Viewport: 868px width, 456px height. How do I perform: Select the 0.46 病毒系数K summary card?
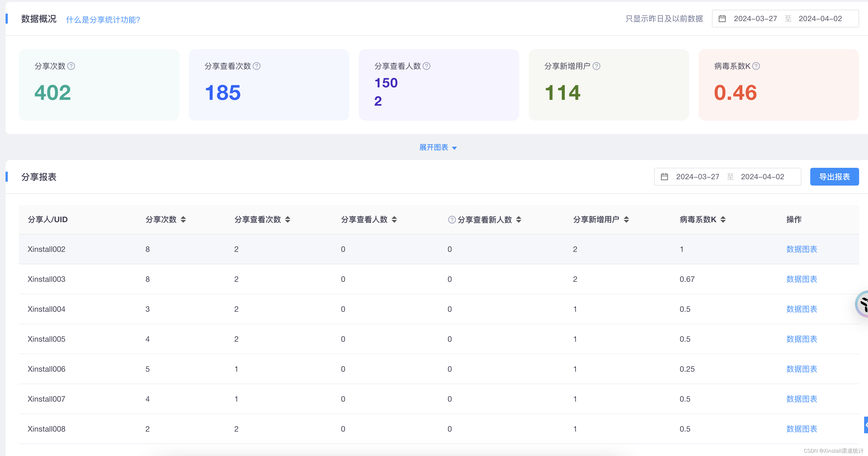tap(779, 85)
